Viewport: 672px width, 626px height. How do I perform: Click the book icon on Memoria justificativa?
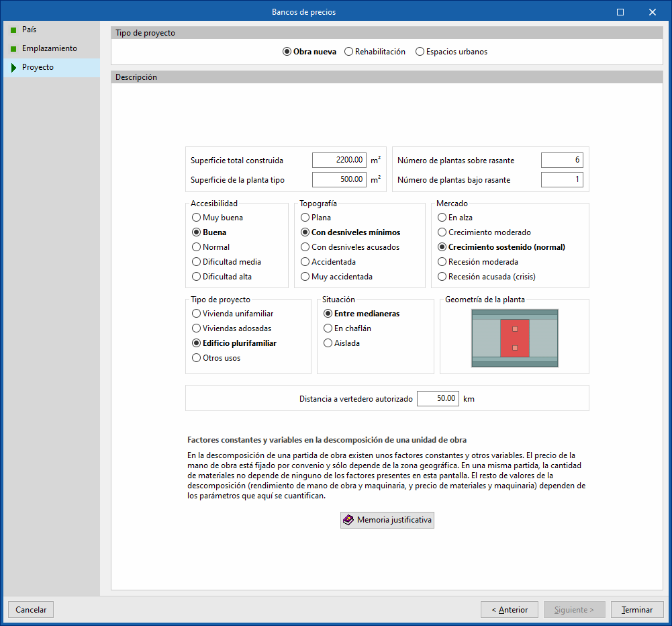coord(348,520)
